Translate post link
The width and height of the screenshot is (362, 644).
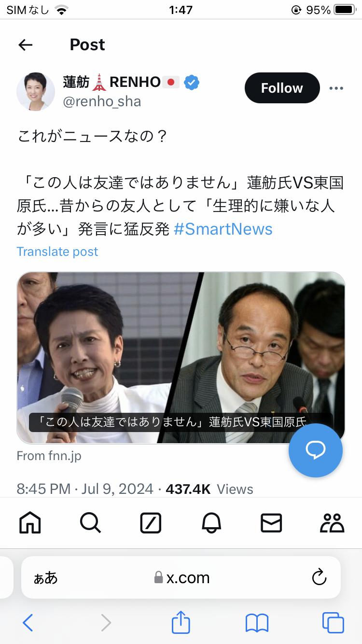pos(57,252)
